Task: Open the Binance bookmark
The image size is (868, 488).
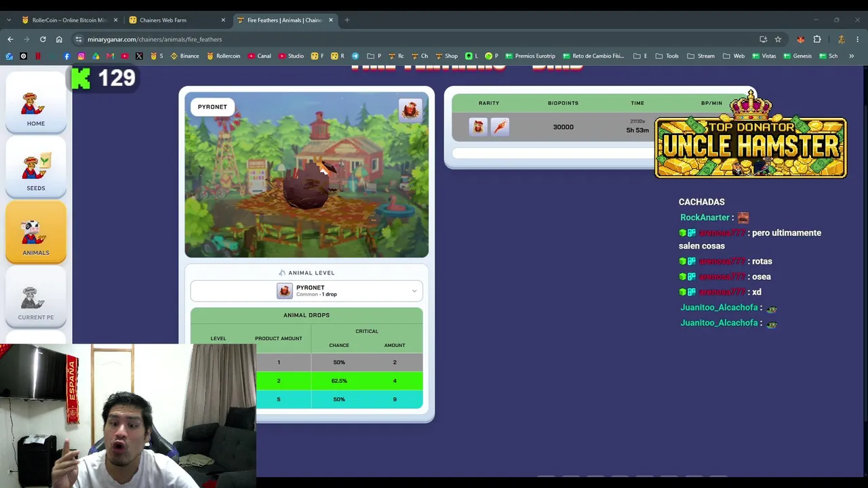Action: pos(184,56)
